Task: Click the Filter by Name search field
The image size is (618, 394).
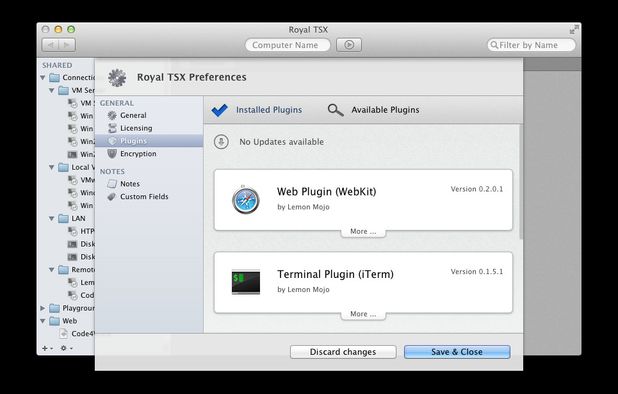Action: (531, 45)
